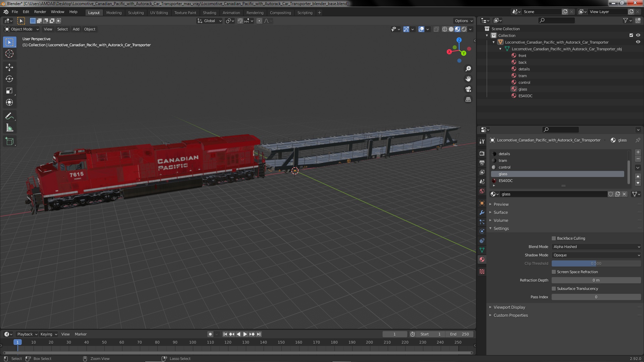
Task: Open the Particles properties tab
Action: pos(482,222)
